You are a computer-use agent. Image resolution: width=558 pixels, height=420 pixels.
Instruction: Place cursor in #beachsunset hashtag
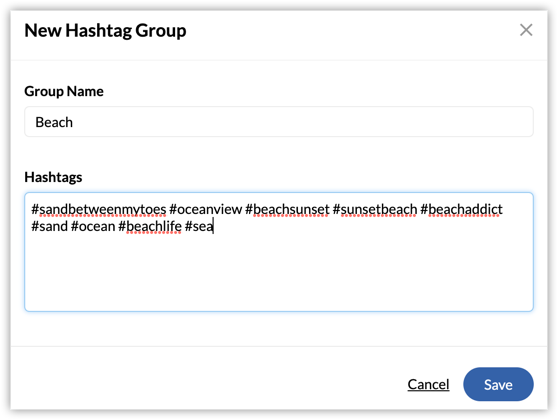pos(287,209)
